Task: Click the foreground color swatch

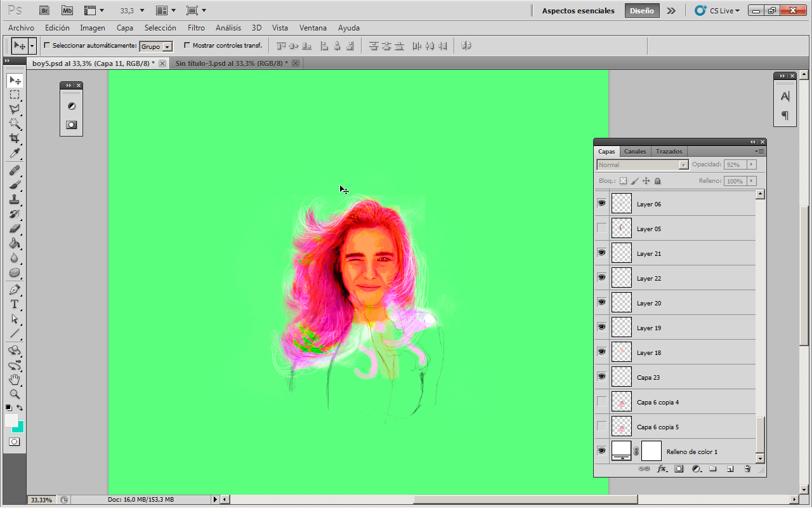Action: [11, 420]
